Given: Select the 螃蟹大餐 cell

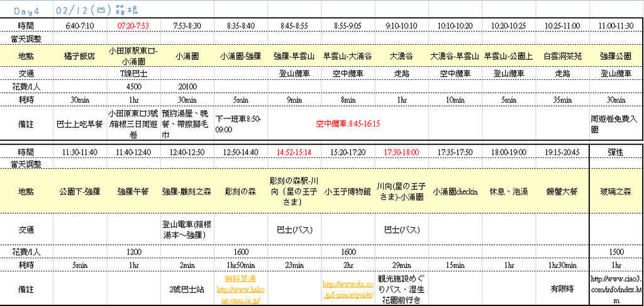Looking at the screenshot, I should coord(562,191).
